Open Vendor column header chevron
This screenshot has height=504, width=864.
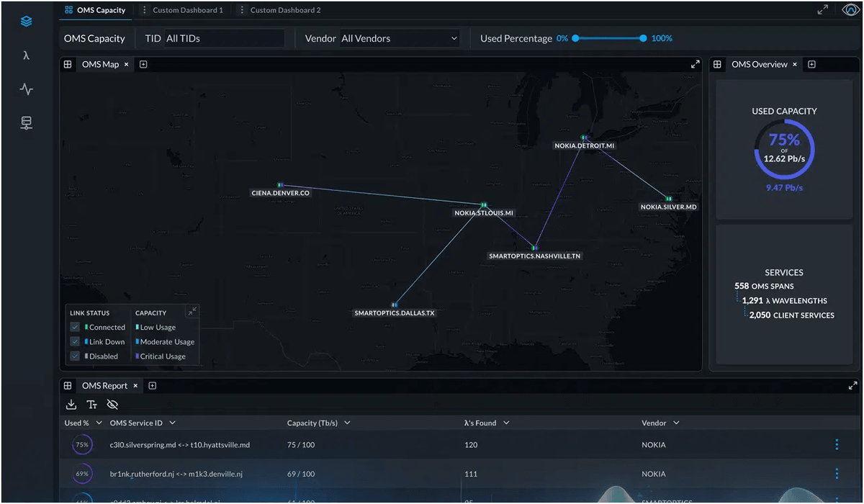coord(676,423)
